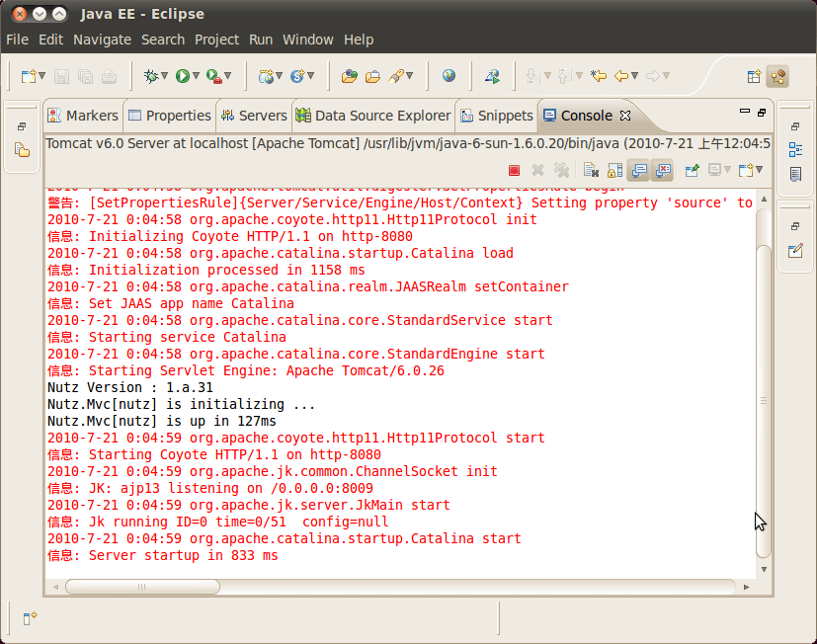Viewport: 817px width, 644px height.
Task: Pin the current console
Action: 692,170
